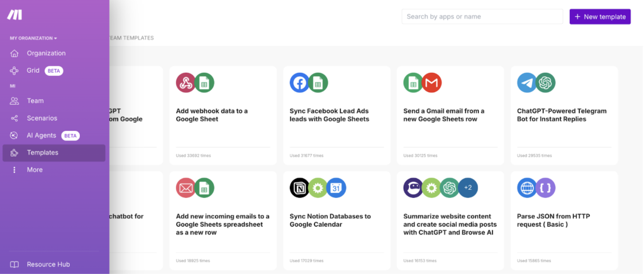Click the Notion icon on sync card
Image resolution: width=644 pixels, height=274 pixels.
[x=299, y=188]
